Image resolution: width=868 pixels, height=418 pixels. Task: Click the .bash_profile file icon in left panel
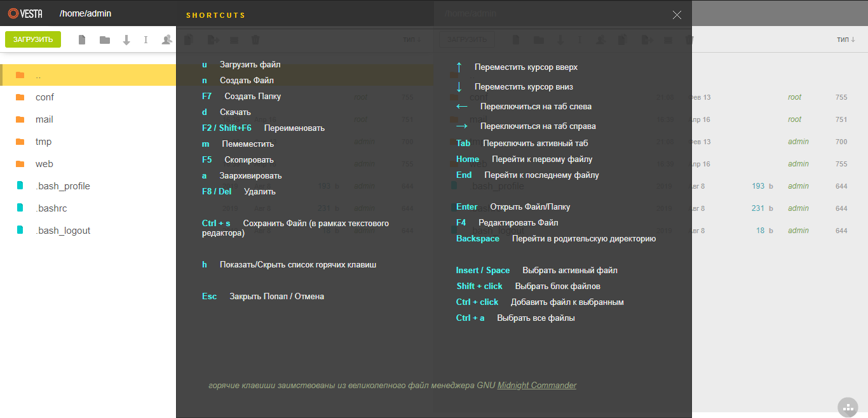20,186
